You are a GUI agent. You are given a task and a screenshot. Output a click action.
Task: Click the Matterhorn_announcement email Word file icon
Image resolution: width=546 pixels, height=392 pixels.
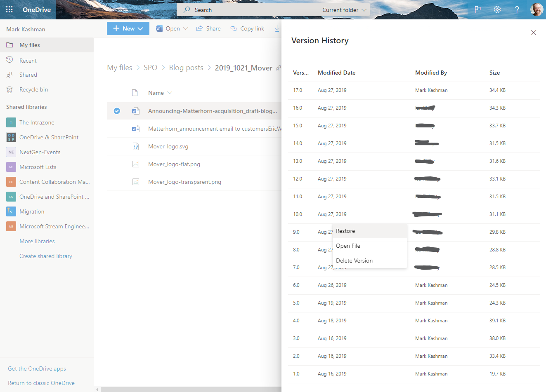(x=135, y=129)
